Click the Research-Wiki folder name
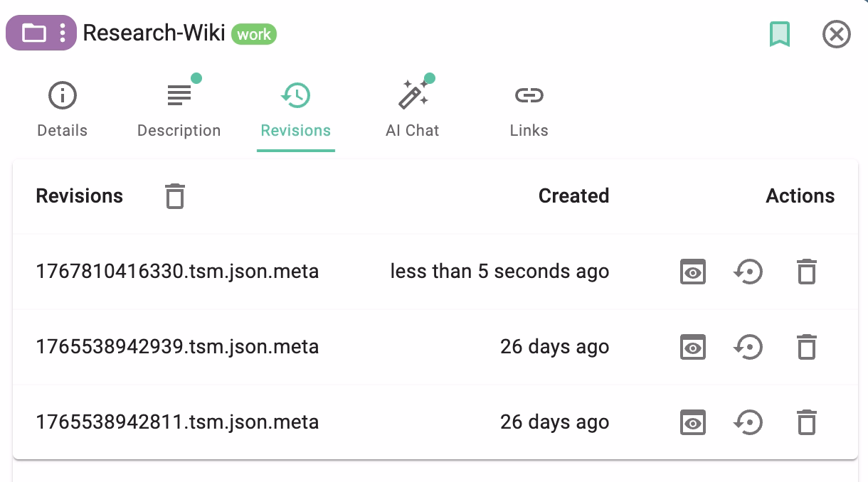 click(x=154, y=33)
